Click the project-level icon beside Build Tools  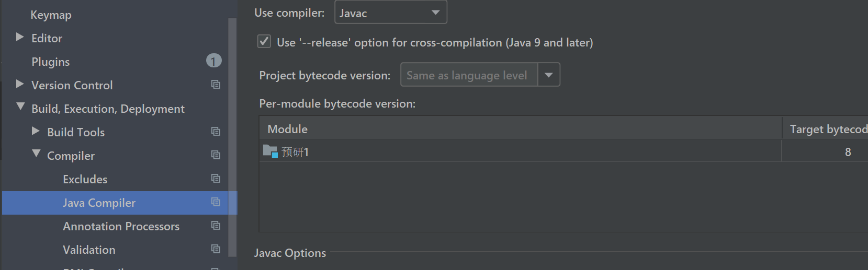pos(216,132)
